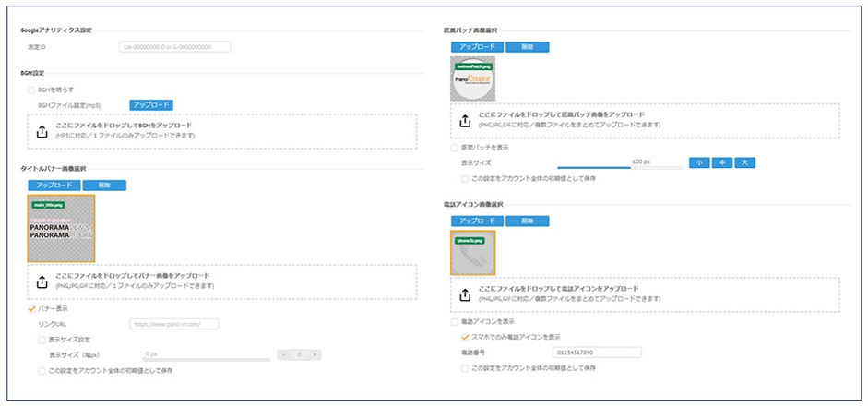Uncheck スマホでのみ電話アイコンを表示
The width and height of the screenshot is (868, 407).
point(465,337)
